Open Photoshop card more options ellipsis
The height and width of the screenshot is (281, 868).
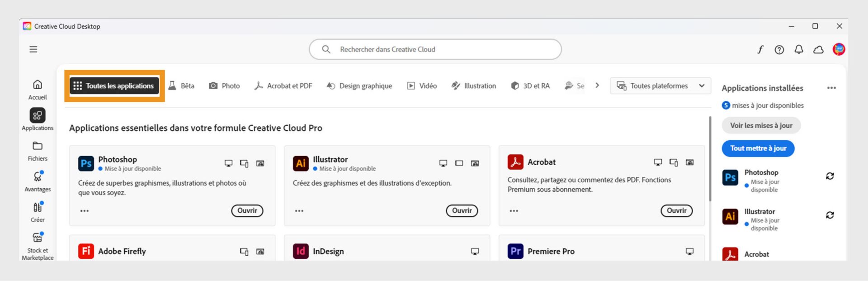point(85,211)
